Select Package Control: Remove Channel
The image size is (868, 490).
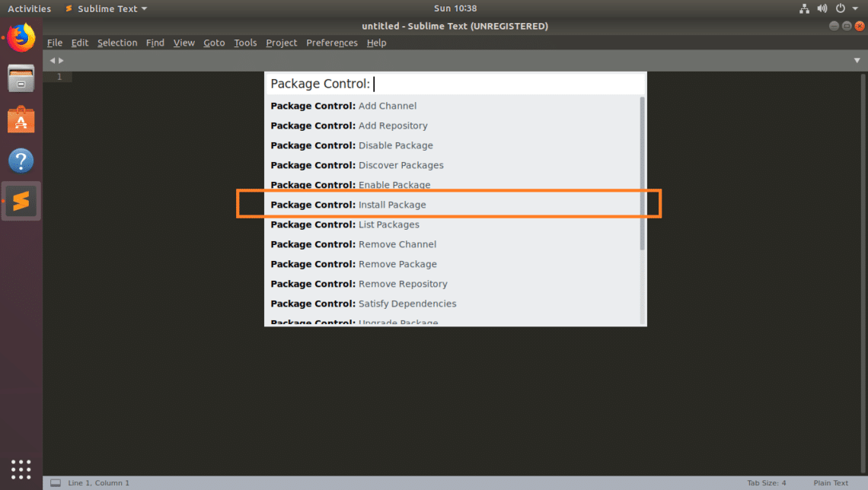coord(452,244)
